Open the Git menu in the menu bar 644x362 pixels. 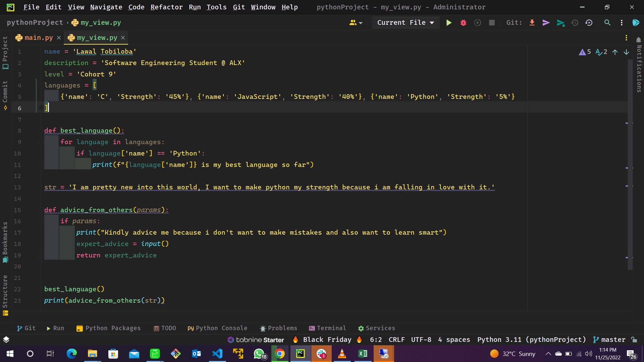(x=239, y=7)
